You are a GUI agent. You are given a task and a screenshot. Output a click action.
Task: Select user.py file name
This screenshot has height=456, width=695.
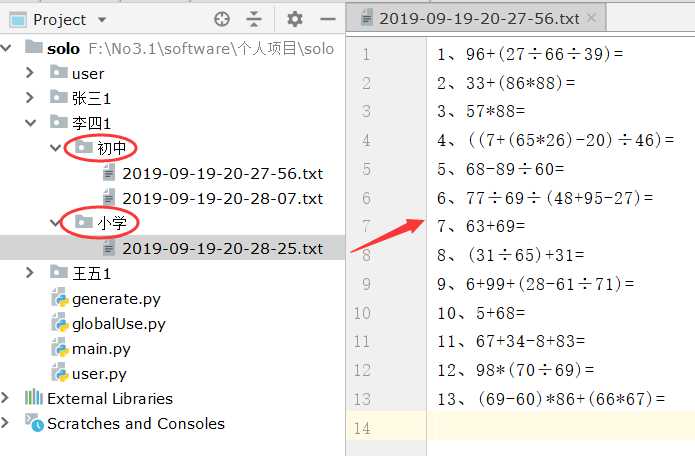99,374
